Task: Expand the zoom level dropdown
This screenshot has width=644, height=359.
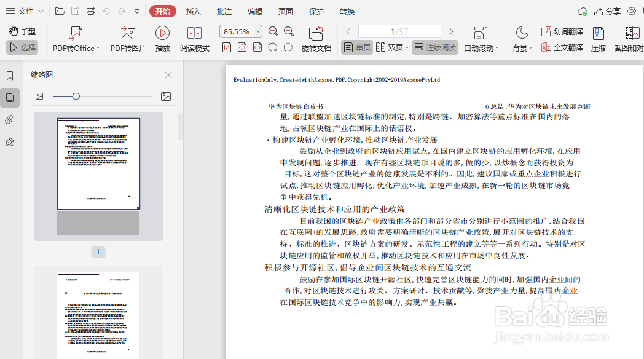Action: coord(258,31)
